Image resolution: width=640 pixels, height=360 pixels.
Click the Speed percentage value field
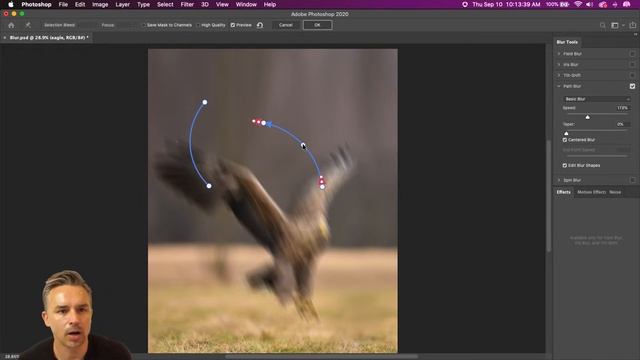(622, 108)
